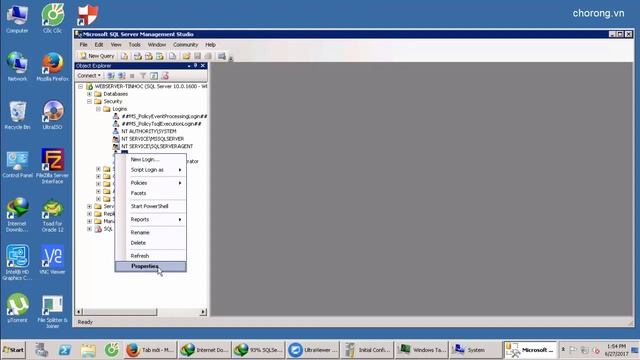Open the Recycle Bin desktop icon

click(17, 115)
